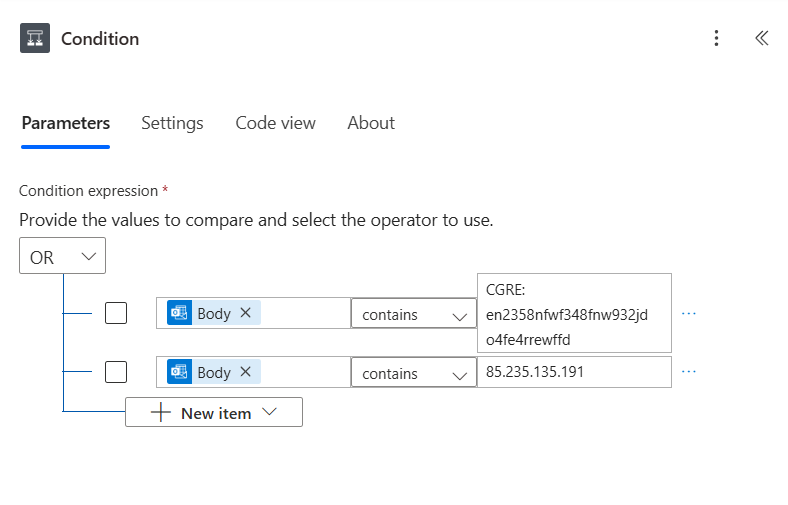The width and height of the screenshot is (788, 505).
Task: Open the OR logical operator dropdown
Action: (x=62, y=256)
